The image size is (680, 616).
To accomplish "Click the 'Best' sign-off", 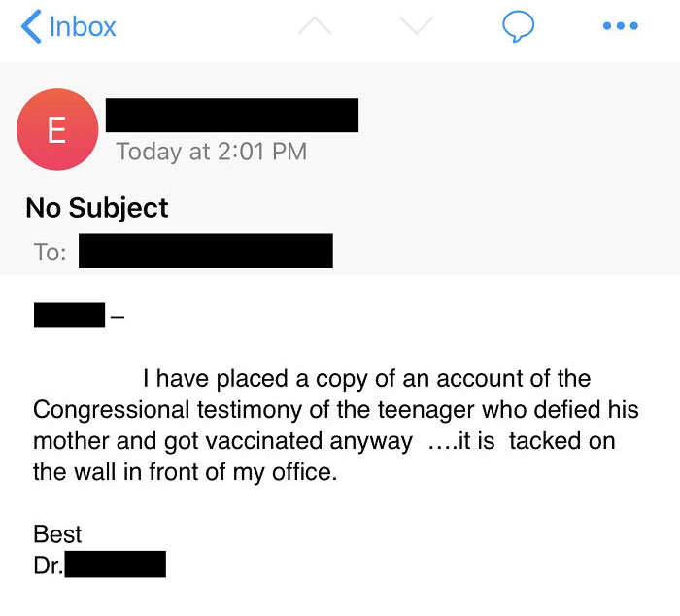I will click(57, 533).
